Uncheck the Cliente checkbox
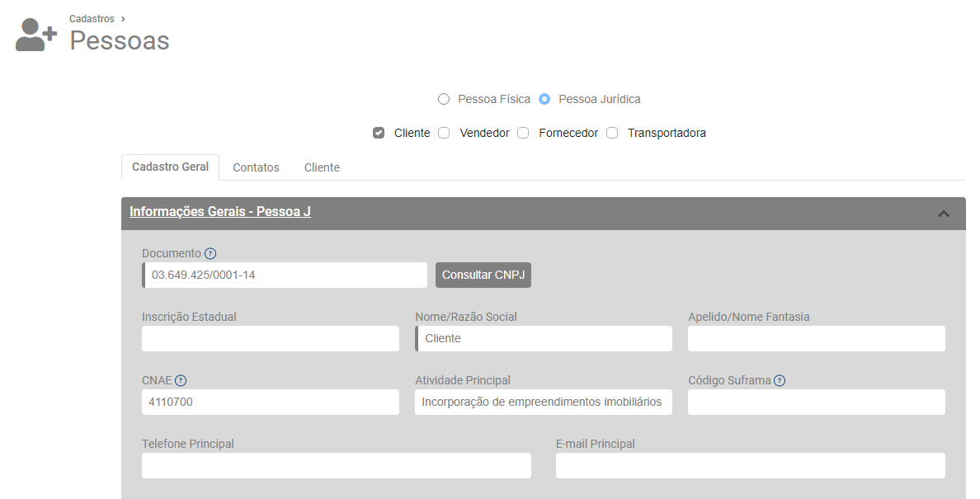Image resolution: width=980 pixels, height=499 pixels. pyautogui.click(x=379, y=133)
